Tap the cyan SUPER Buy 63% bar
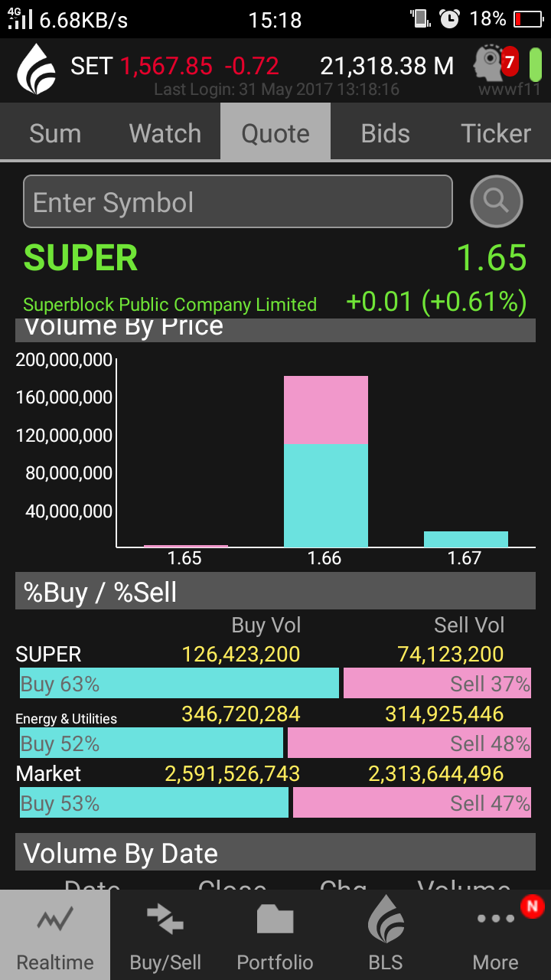Screen dimensions: 551x980 pyautogui.click(x=179, y=683)
